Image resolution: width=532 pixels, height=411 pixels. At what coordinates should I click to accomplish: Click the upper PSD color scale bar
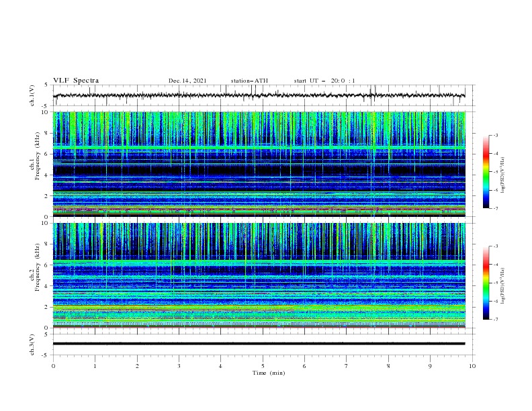click(486, 172)
